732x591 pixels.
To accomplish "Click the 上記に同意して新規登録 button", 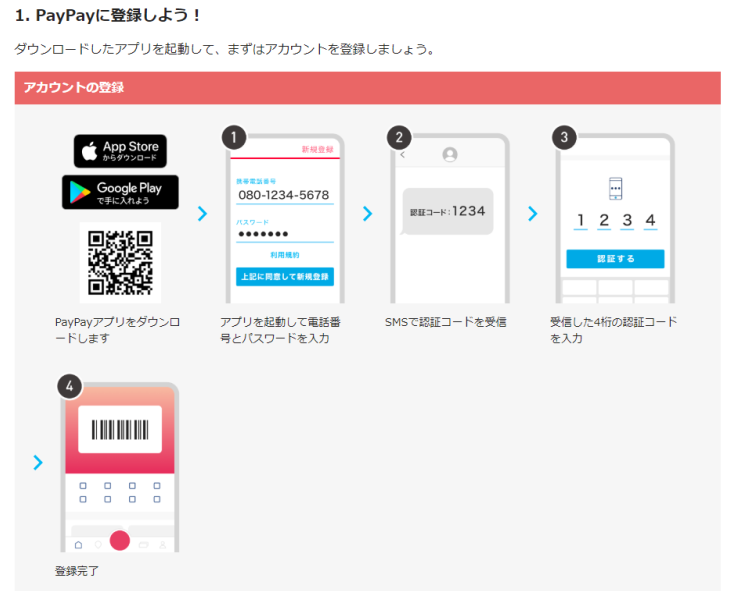I will point(285,276).
